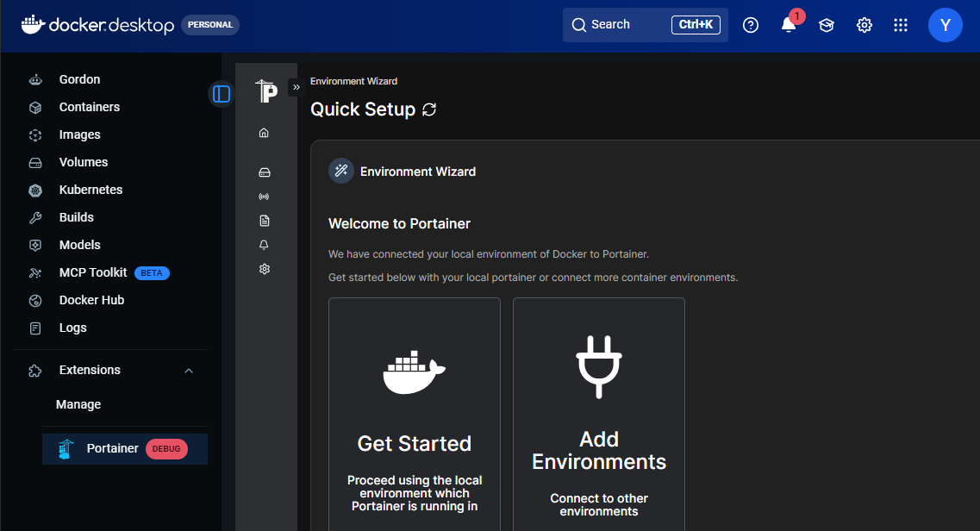Click the Images sidebar icon
Image resolution: width=980 pixels, height=531 pixels.
coord(35,135)
